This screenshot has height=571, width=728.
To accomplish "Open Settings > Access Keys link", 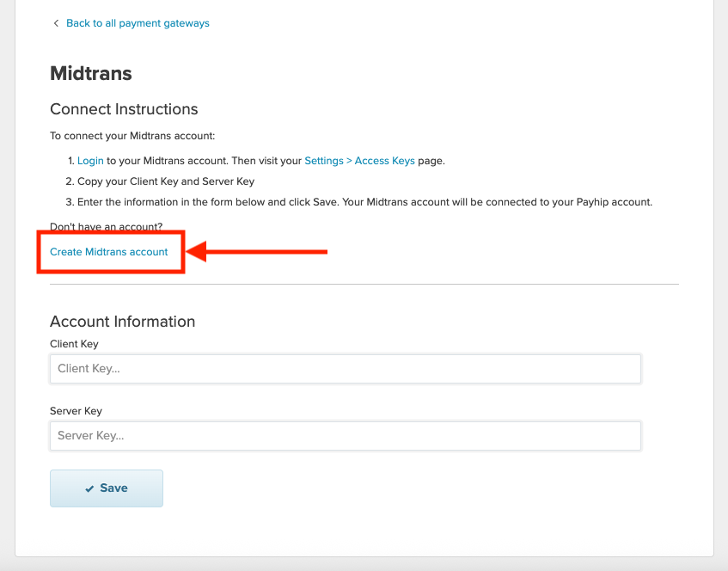I will (x=359, y=161).
